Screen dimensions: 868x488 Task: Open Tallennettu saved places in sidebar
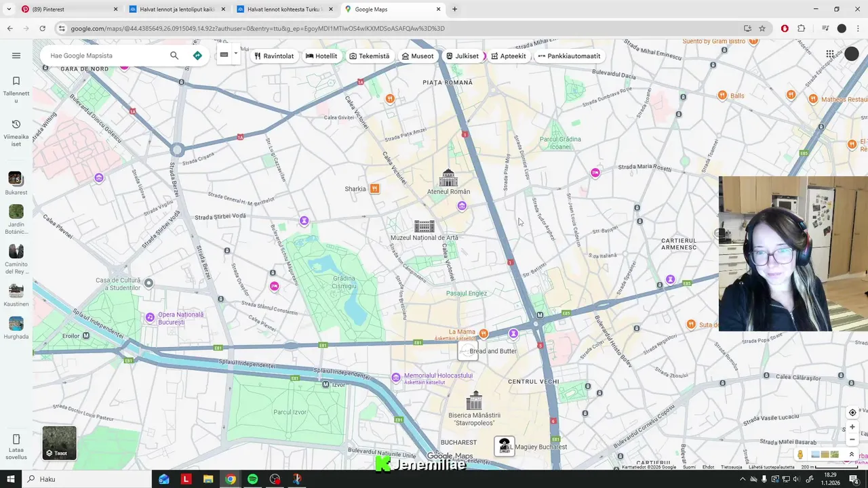click(x=16, y=89)
